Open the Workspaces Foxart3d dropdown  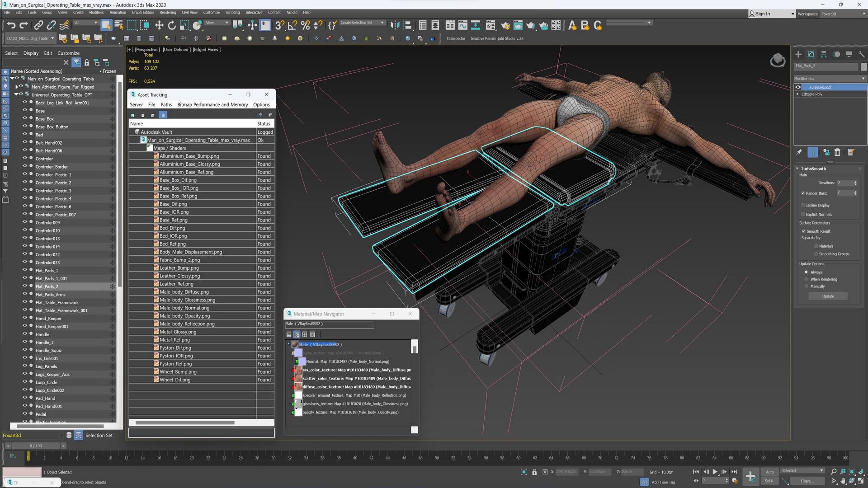tap(843, 14)
